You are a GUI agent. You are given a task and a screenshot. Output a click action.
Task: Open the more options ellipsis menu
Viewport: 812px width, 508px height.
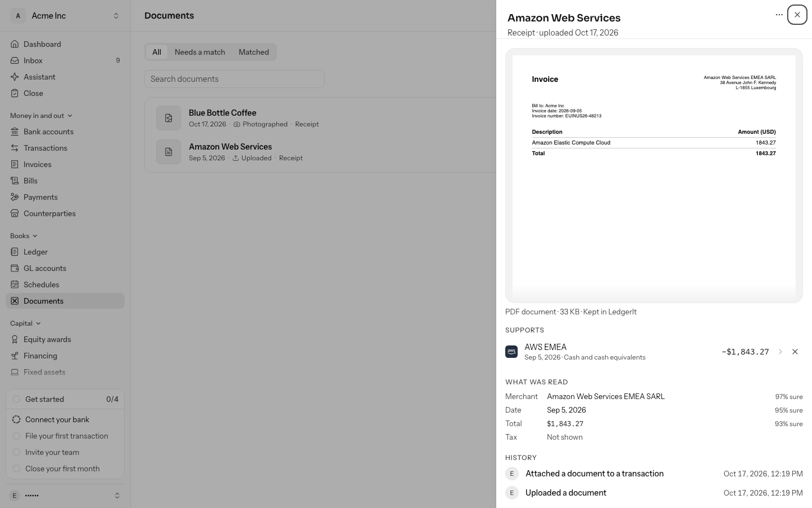779,15
